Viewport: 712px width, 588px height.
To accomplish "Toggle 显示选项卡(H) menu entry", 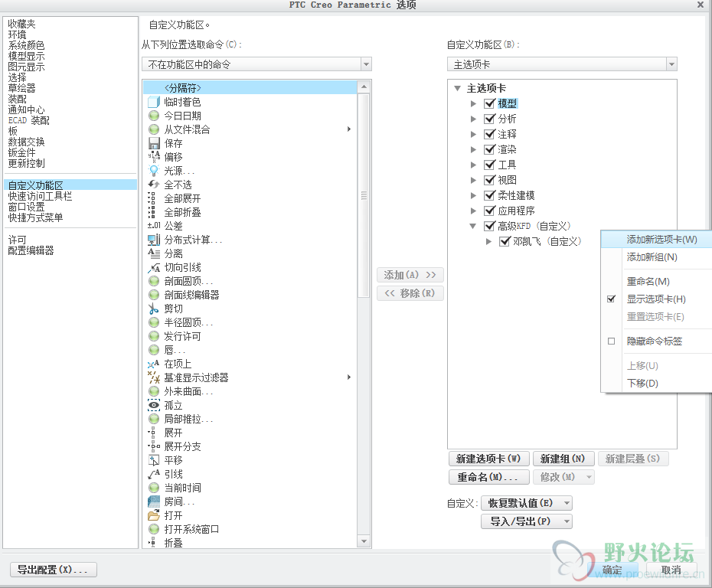I will click(656, 299).
